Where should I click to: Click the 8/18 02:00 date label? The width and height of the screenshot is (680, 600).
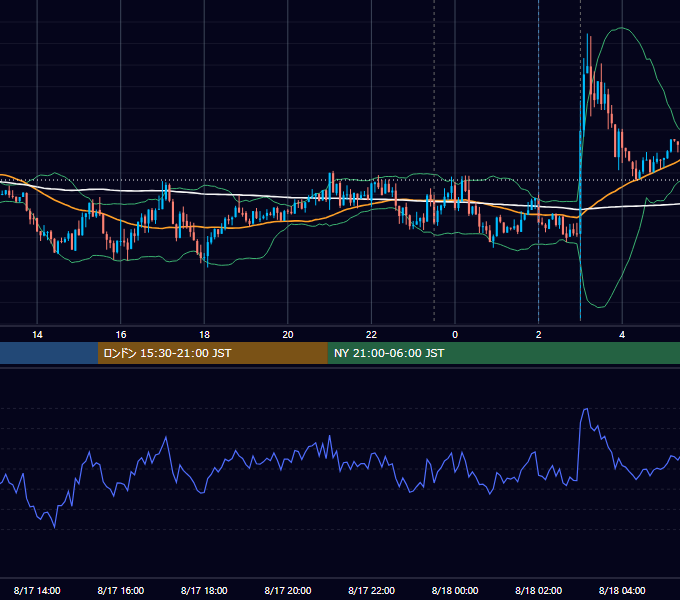539,590
